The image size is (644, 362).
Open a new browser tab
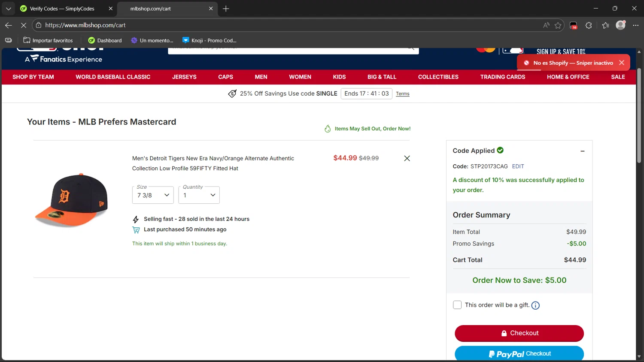click(226, 9)
